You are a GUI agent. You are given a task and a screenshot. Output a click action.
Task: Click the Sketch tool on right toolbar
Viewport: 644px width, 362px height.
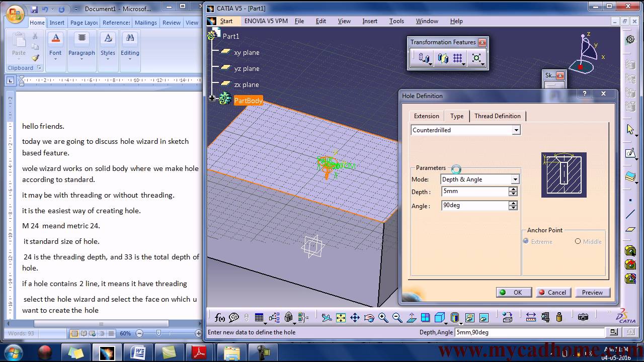(630, 153)
